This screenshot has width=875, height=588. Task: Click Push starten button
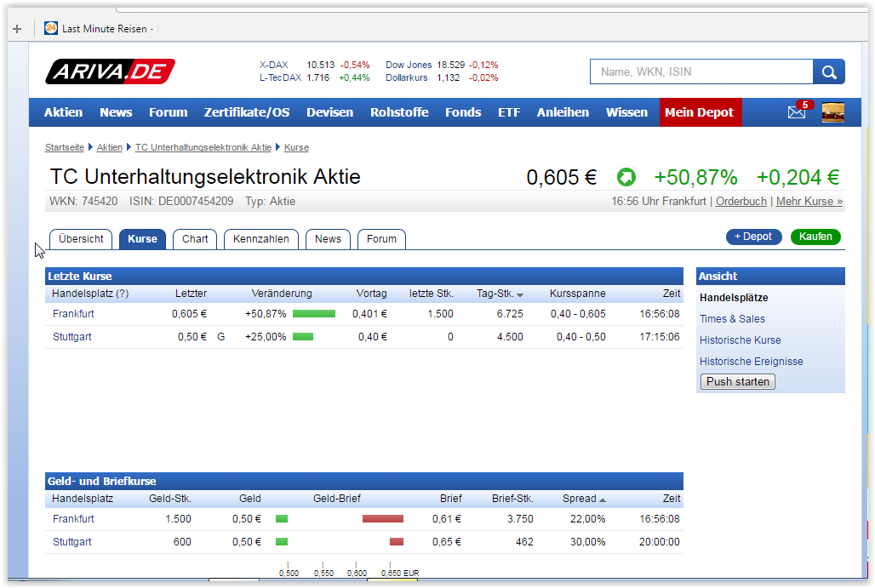[738, 381]
